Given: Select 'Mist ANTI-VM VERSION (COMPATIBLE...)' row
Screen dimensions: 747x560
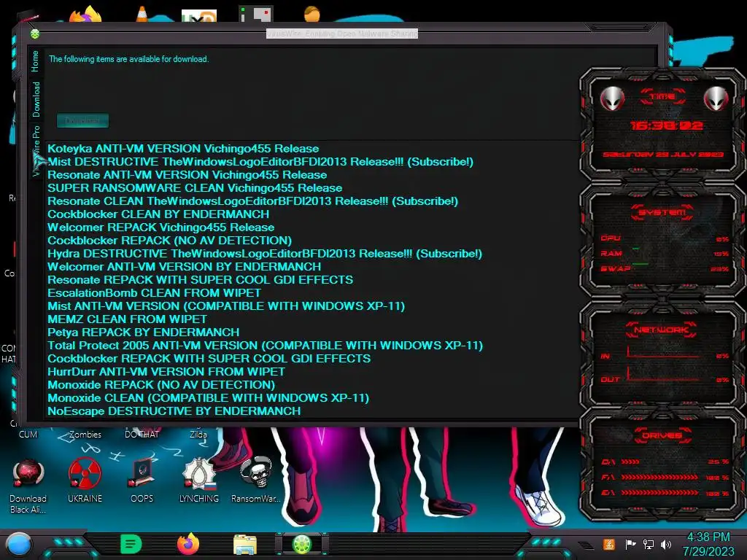Looking at the screenshot, I should [226, 306].
